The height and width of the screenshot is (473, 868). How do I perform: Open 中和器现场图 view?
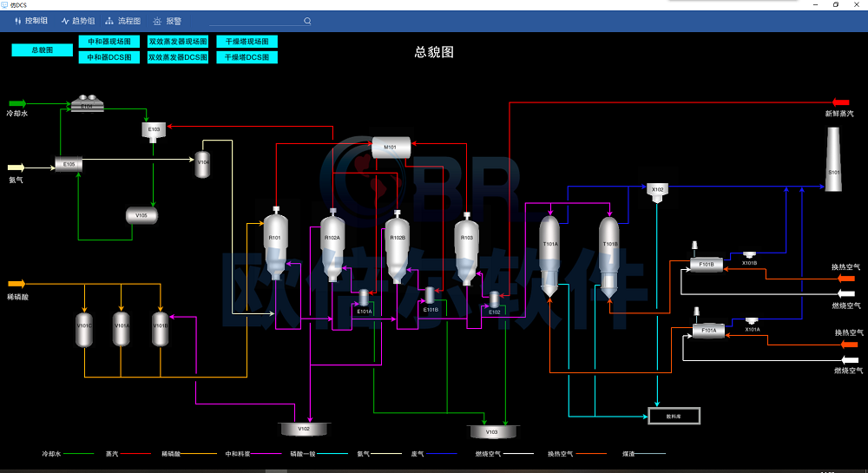click(x=109, y=42)
